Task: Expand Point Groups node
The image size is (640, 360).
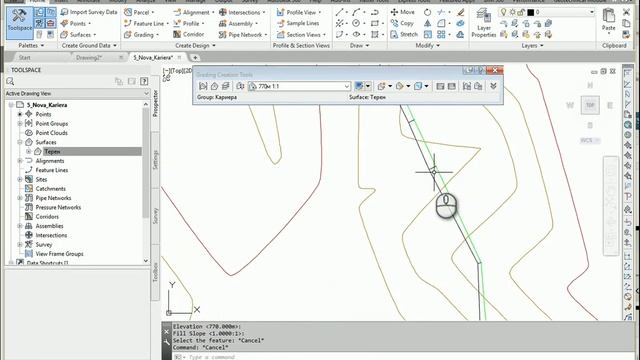Action: click(20, 123)
